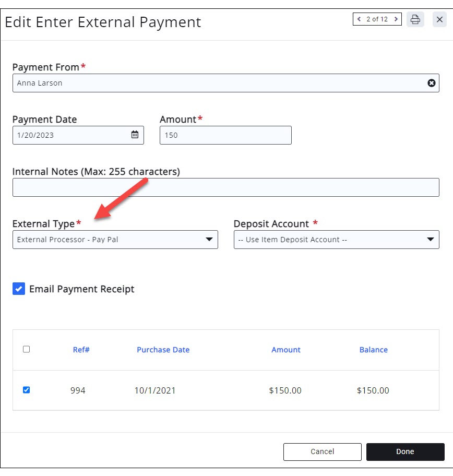Expand the Deposit Account dropdown

[336, 240]
